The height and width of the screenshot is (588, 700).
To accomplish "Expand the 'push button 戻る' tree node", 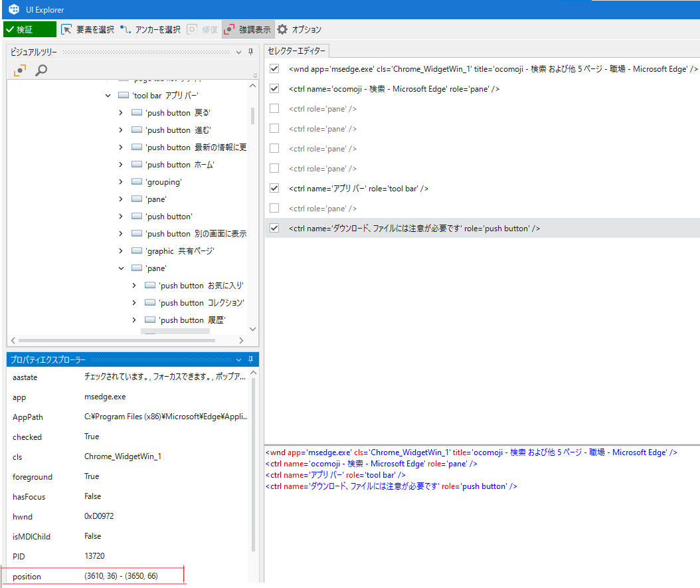I will pyautogui.click(x=121, y=113).
